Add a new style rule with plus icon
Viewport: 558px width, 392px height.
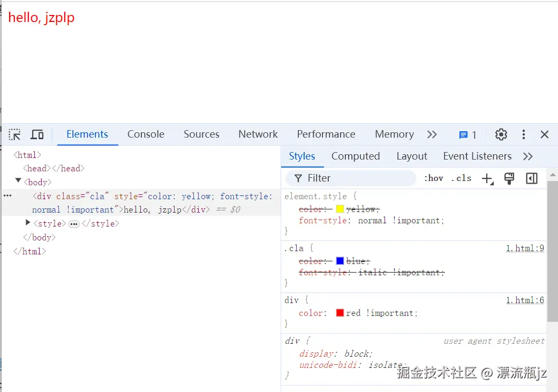486,178
